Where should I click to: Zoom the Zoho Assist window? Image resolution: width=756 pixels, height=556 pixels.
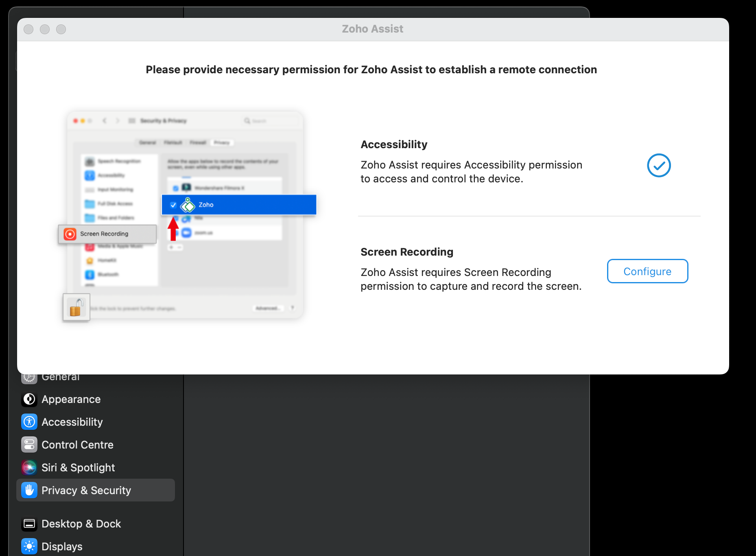click(61, 29)
